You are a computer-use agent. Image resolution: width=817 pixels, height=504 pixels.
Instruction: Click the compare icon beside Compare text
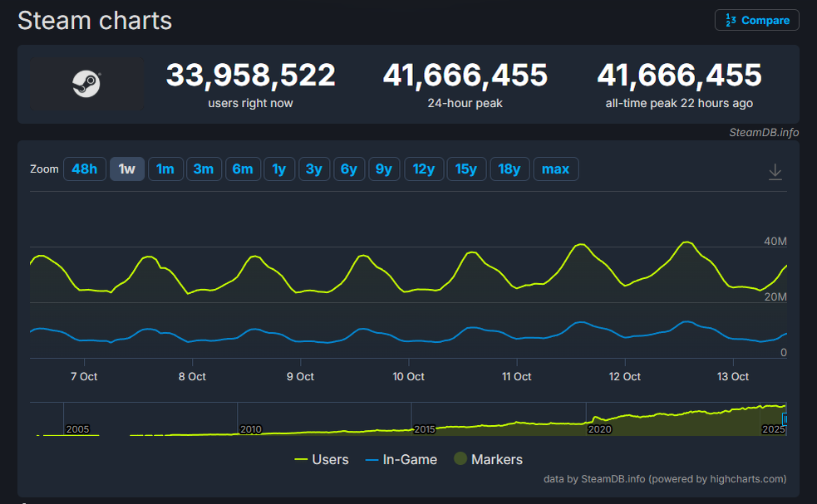(730, 20)
